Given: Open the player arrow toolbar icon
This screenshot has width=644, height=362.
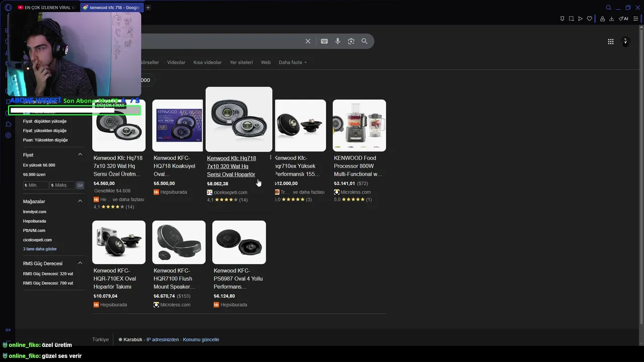Looking at the screenshot, I should (x=580, y=19).
